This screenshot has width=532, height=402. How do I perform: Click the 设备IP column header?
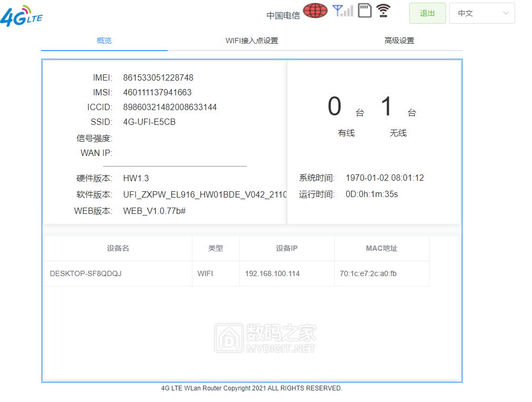287,248
